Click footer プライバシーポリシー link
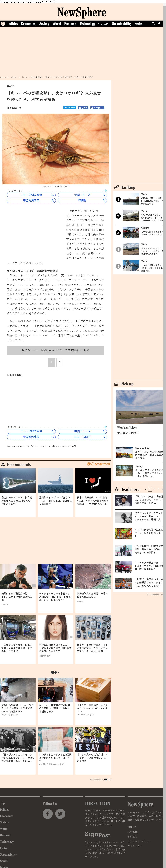The image size is (166, 868). coord(139,841)
